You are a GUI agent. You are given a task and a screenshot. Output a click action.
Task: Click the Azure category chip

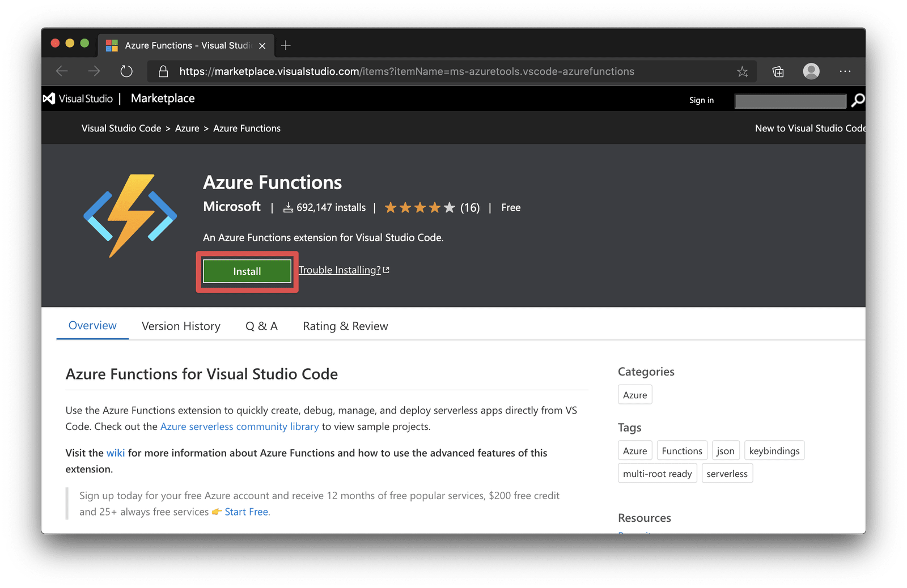[x=635, y=395]
